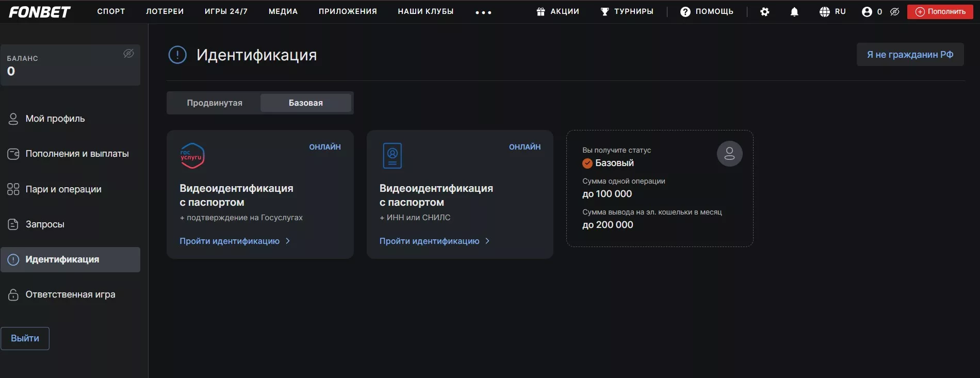Click the FONBET logo

40,12
